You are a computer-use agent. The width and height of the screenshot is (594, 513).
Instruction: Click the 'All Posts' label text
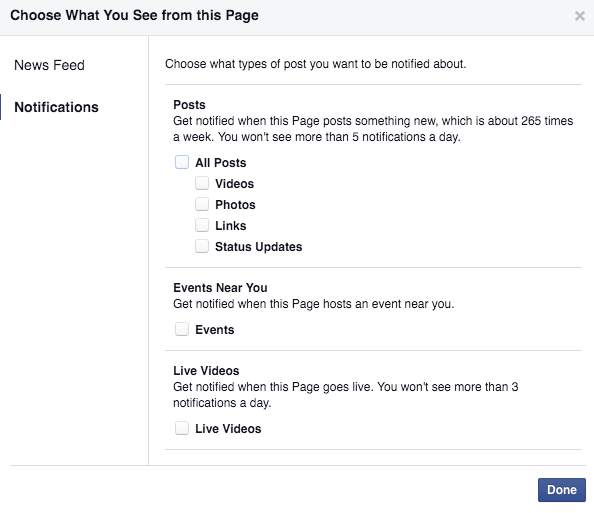click(x=221, y=163)
